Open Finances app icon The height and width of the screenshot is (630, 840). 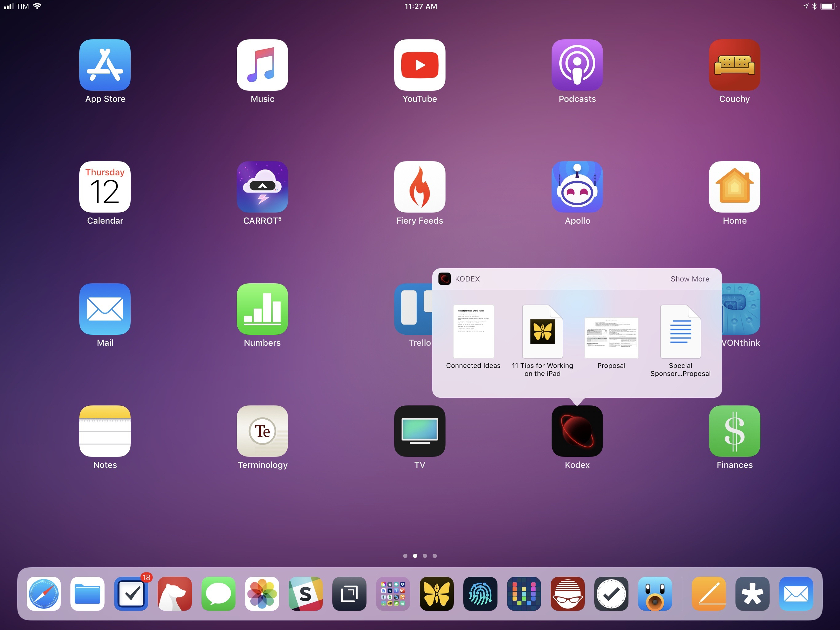click(x=734, y=431)
